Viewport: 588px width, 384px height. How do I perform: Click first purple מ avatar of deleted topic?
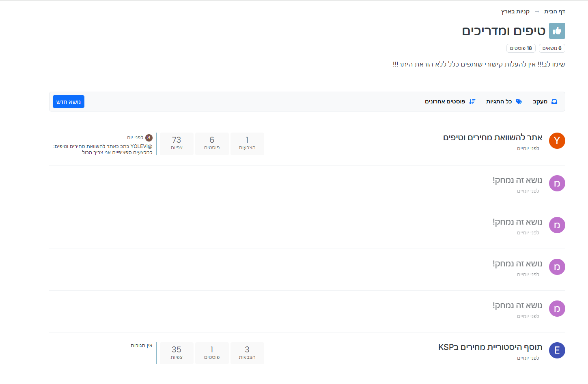pyautogui.click(x=557, y=183)
